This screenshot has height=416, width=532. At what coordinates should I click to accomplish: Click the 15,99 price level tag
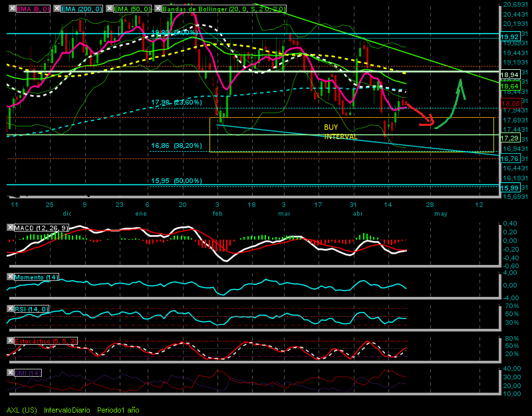tap(509, 188)
